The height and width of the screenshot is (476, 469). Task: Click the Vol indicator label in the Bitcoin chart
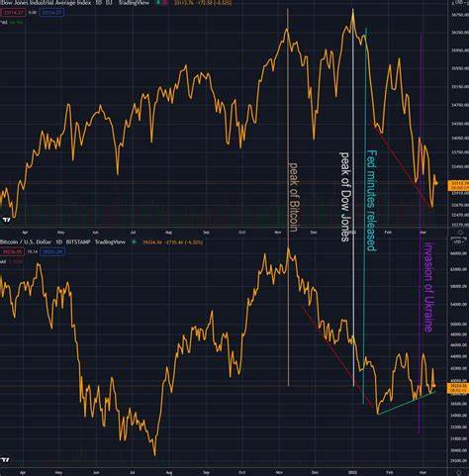(3, 261)
